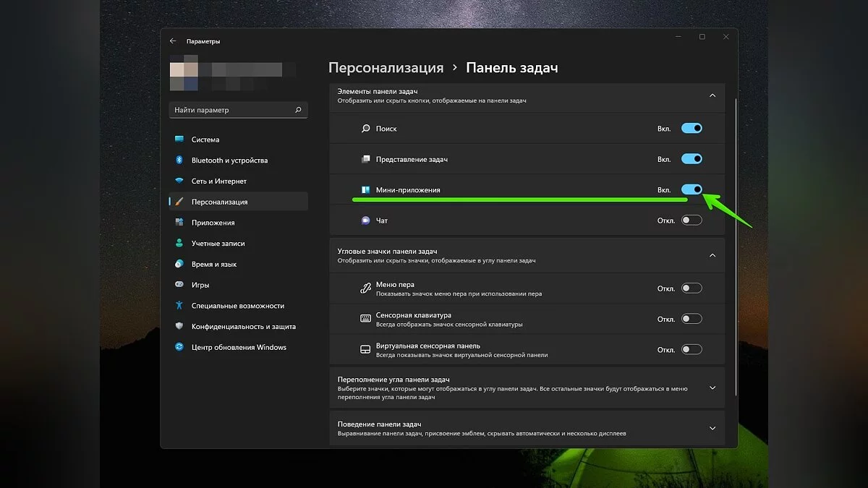868x488 pixels.
Task: Select the Приложения category
Action: pyautogui.click(x=238, y=223)
